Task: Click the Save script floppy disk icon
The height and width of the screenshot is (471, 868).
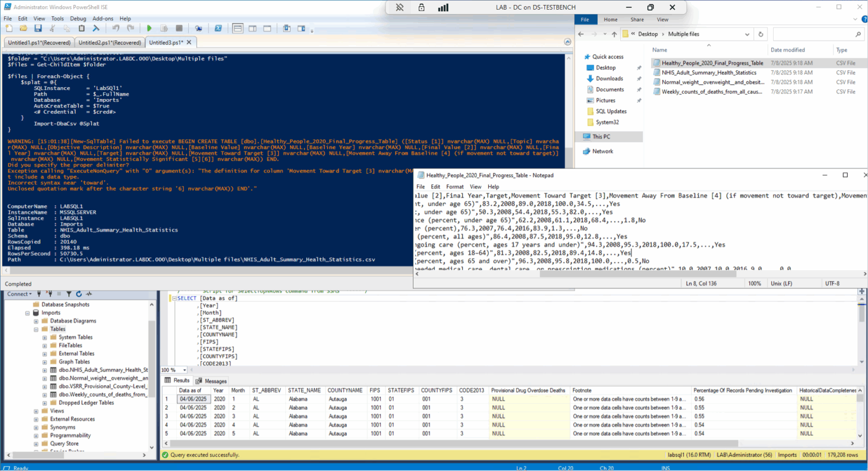Action: pyautogui.click(x=38, y=28)
